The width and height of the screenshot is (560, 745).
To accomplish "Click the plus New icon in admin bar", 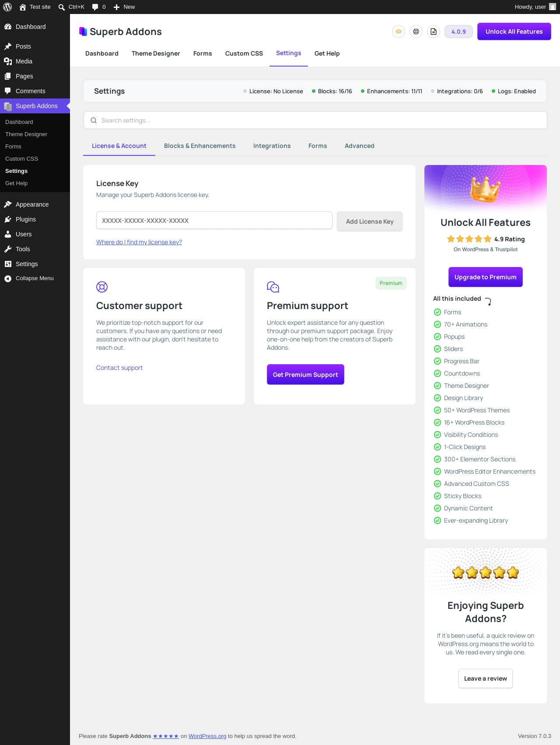I will pos(116,7).
